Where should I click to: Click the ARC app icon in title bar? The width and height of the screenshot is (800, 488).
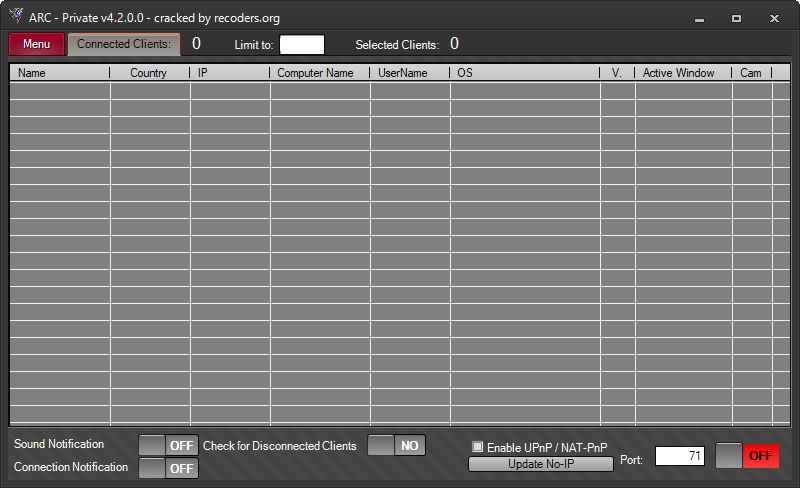(16, 18)
